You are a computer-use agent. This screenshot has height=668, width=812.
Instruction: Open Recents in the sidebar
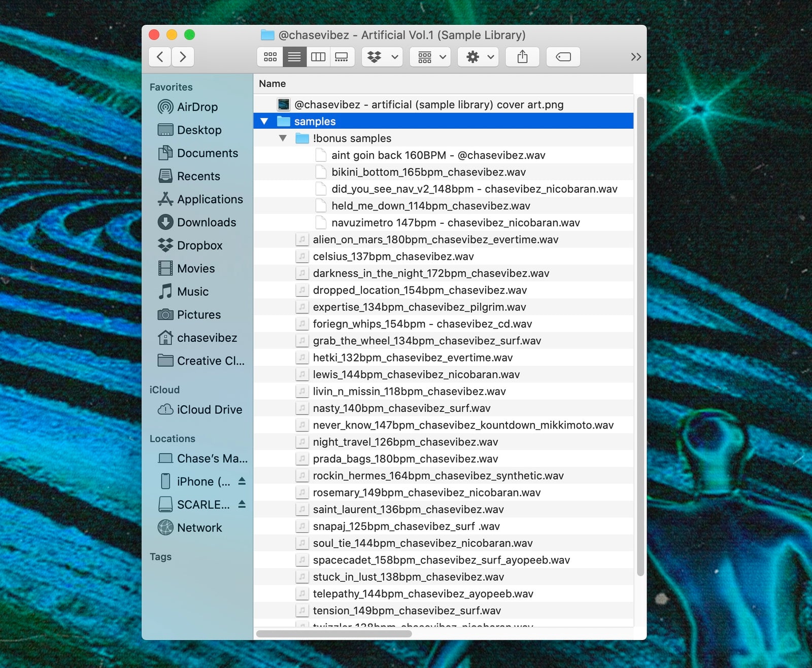(198, 176)
